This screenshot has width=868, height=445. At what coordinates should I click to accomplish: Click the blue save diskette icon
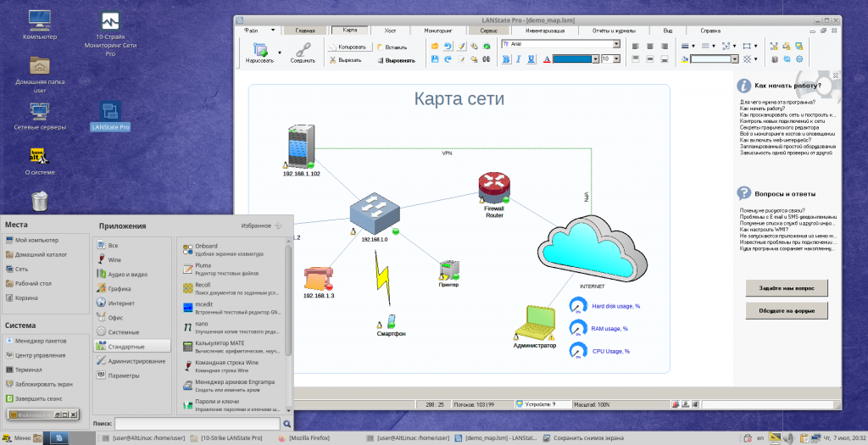435,59
